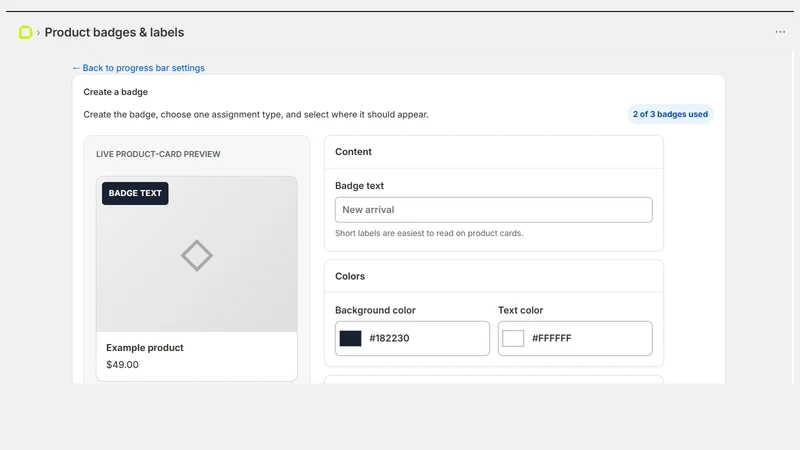The width and height of the screenshot is (800, 450).
Task: Click the breadcrumb chevron separator
Action: pyautogui.click(x=38, y=33)
